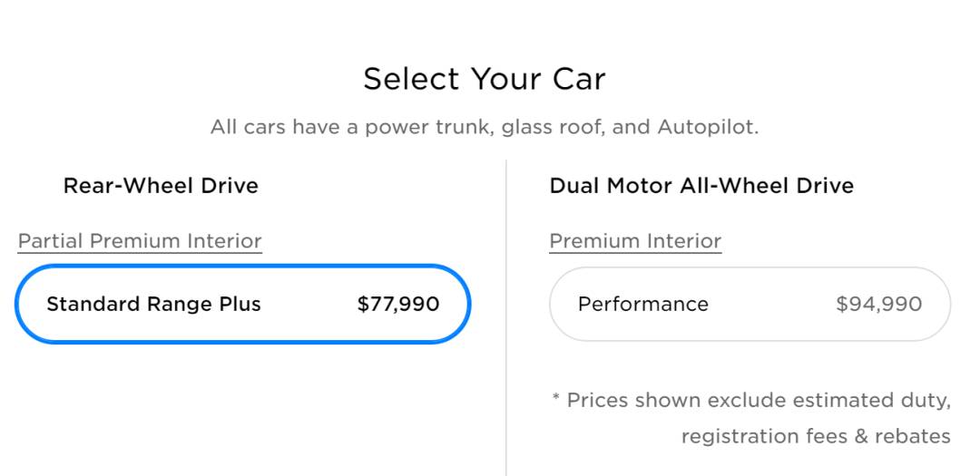Click the vertical divider between drive types
The width and height of the screenshot is (980, 476).
[x=506, y=317]
